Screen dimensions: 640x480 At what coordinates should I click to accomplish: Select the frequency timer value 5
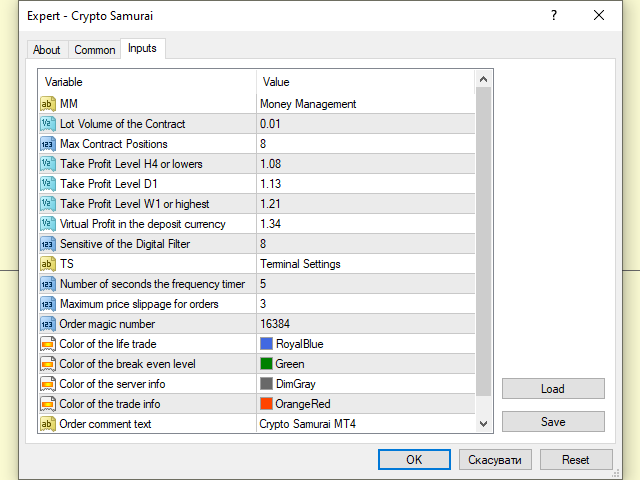tap(263, 284)
